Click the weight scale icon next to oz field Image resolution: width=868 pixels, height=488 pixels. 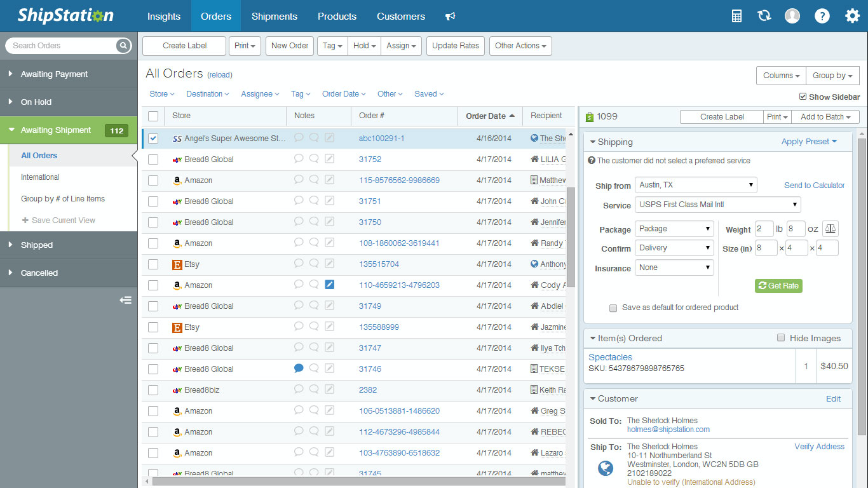[x=830, y=228]
